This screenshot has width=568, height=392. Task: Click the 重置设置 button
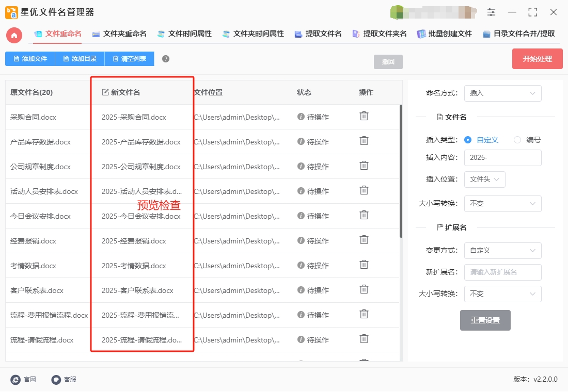pyautogui.click(x=485, y=320)
